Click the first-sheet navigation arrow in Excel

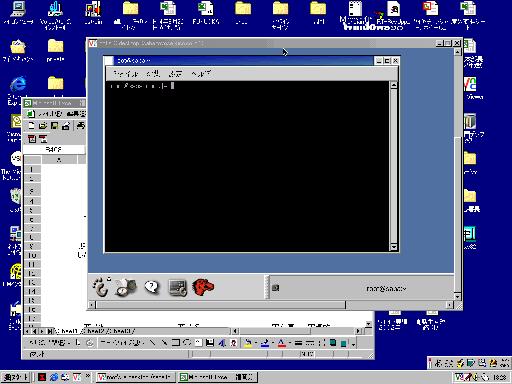pos(27,331)
